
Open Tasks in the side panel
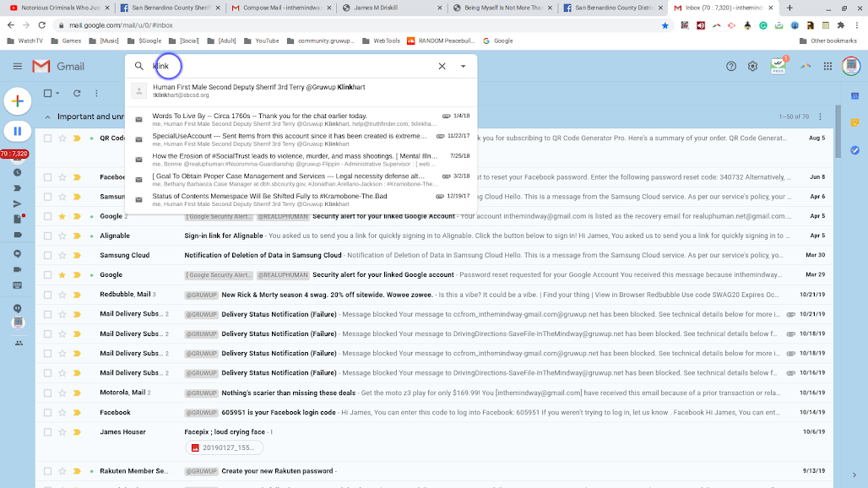click(854, 150)
